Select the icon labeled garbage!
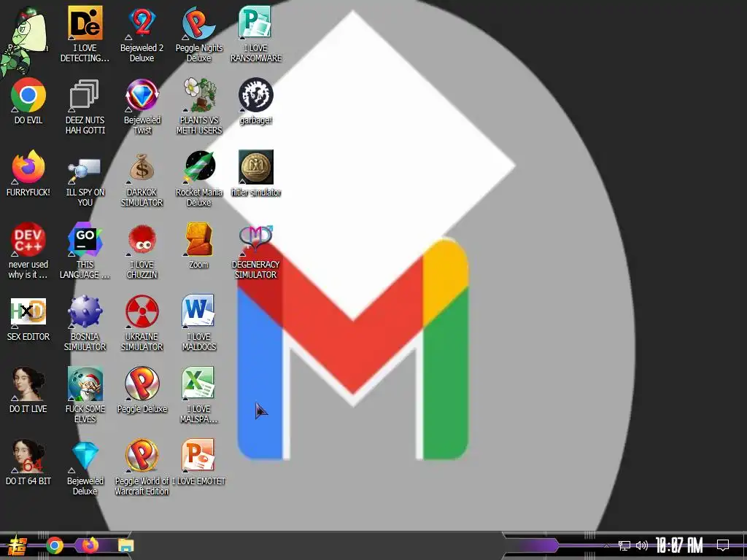 255,96
